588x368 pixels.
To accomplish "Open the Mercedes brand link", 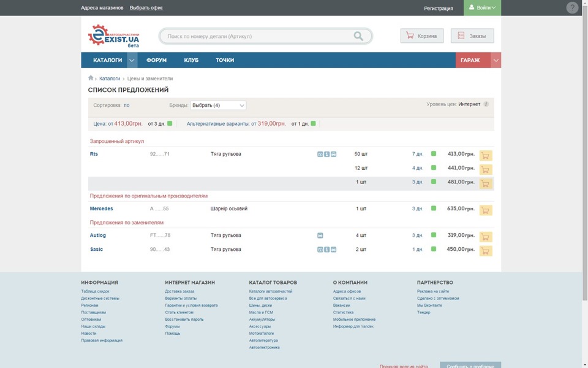I will (101, 209).
